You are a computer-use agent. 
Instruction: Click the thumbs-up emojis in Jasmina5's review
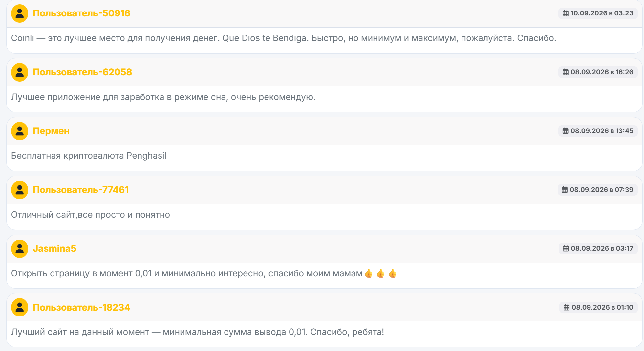pos(381,273)
